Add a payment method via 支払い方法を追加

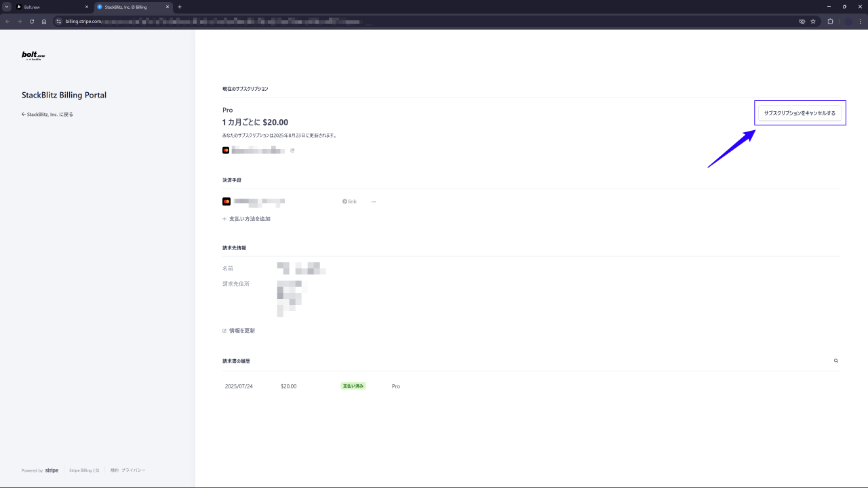[246, 219]
